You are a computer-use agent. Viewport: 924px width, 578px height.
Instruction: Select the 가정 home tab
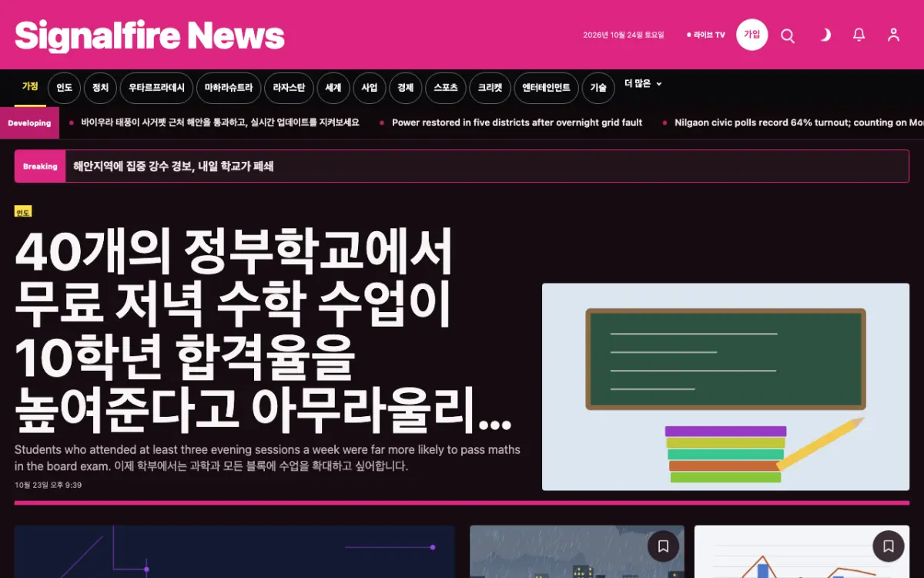(30, 86)
